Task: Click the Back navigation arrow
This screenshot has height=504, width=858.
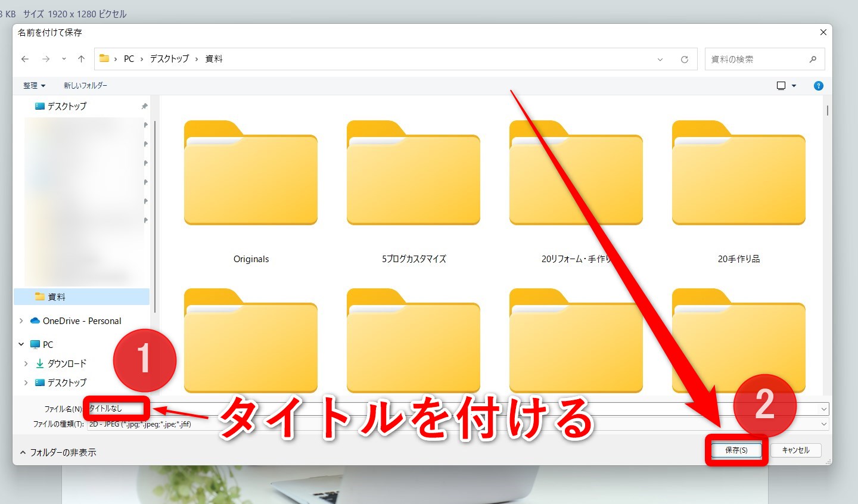Action: [25, 59]
